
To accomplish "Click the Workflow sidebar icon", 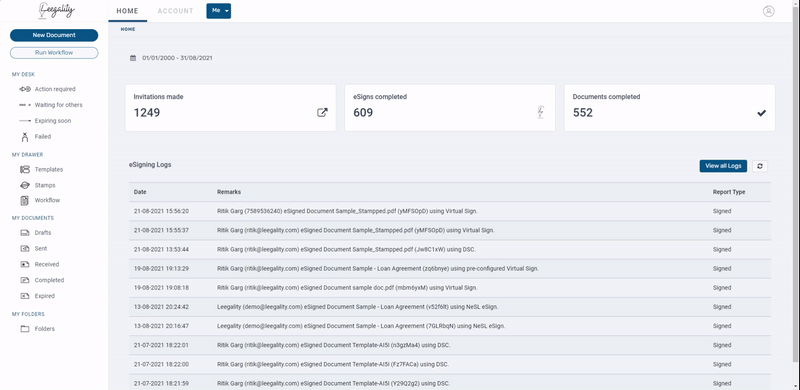I will point(24,200).
